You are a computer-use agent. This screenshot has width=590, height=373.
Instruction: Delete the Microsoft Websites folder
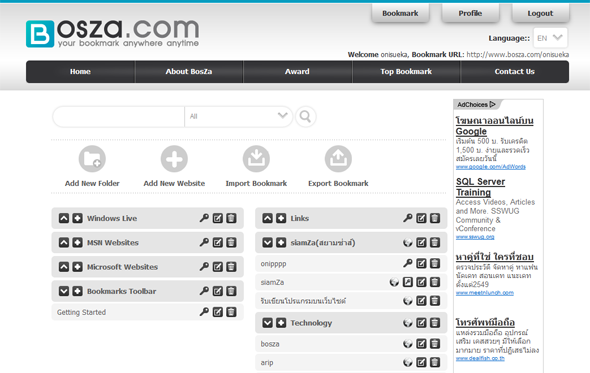coord(231,267)
